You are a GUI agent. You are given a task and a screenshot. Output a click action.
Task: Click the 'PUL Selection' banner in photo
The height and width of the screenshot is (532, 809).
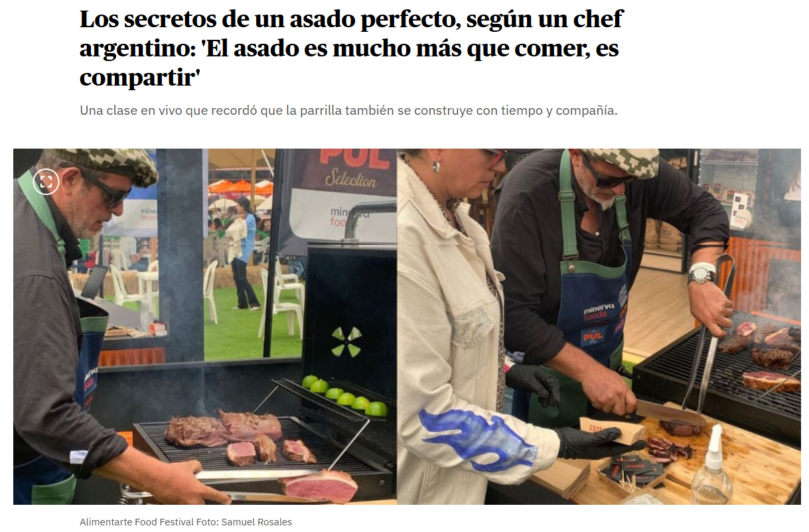click(x=350, y=168)
